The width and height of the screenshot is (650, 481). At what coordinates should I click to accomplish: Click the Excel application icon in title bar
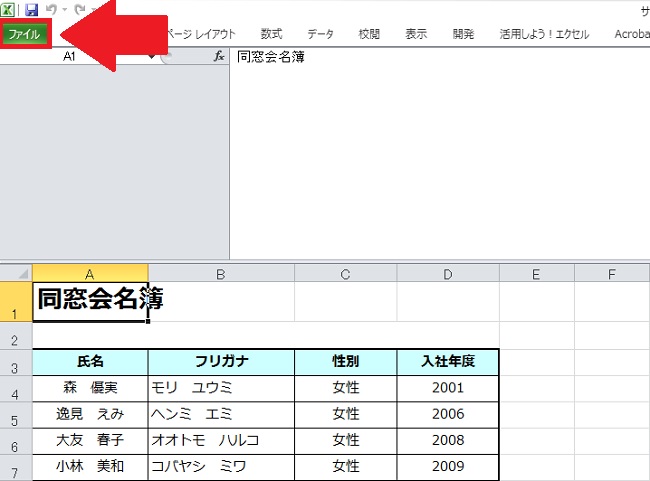click(8, 9)
